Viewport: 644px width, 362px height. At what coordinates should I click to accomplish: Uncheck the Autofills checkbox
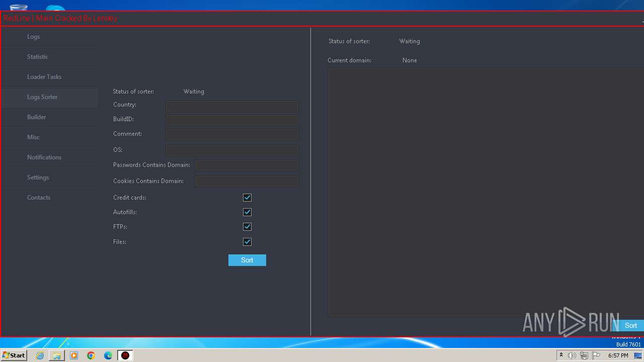247,212
